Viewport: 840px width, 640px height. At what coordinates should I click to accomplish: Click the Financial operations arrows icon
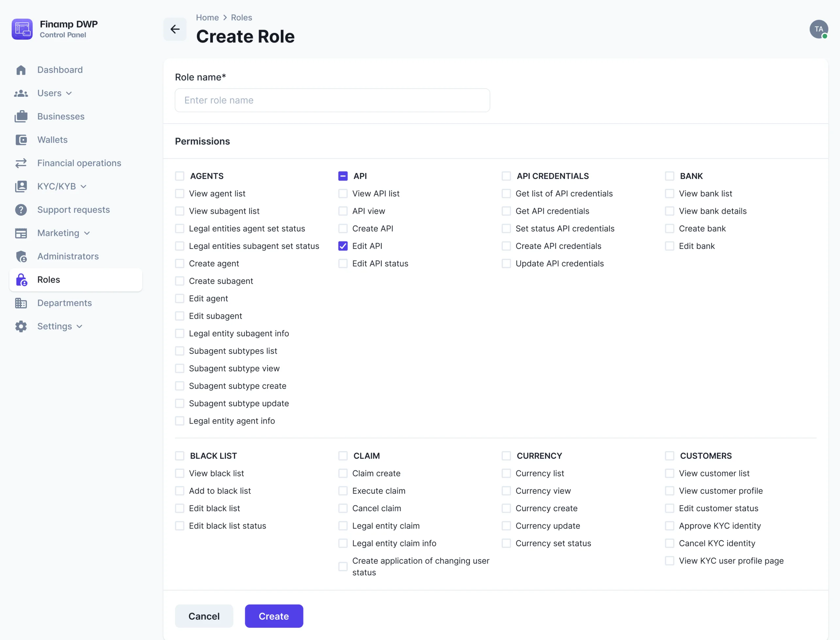pos(21,163)
